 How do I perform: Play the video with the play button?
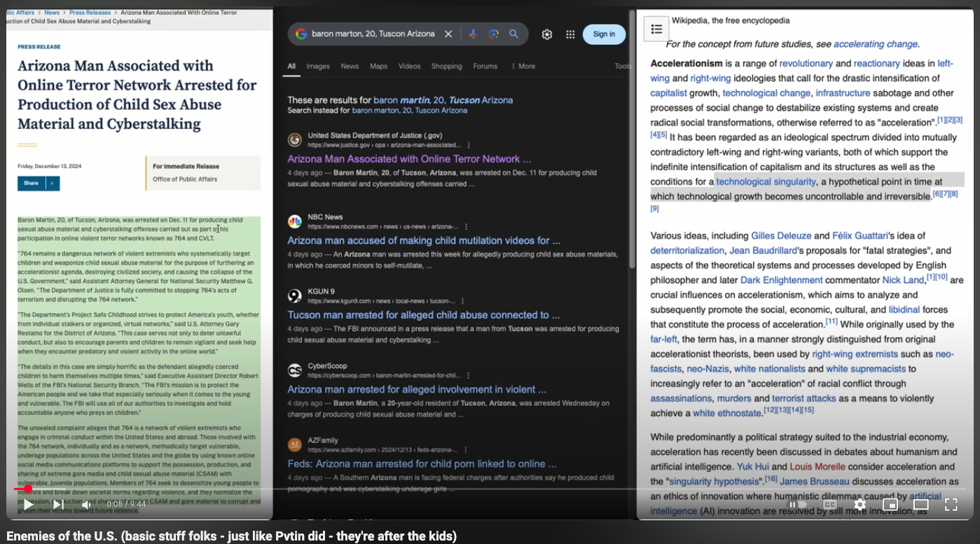(x=28, y=504)
